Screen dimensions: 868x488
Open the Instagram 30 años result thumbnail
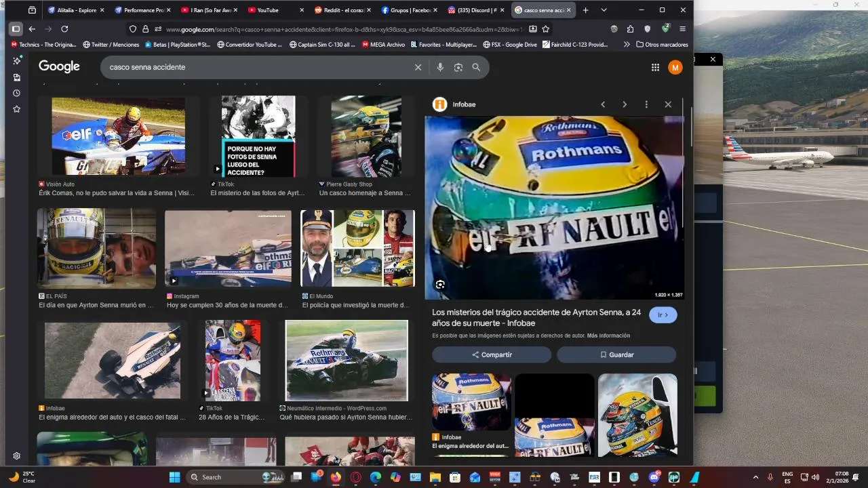(x=228, y=248)
